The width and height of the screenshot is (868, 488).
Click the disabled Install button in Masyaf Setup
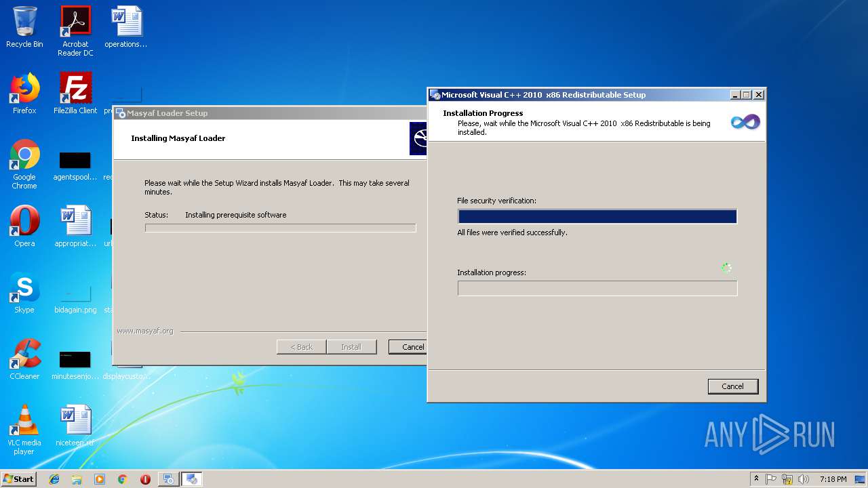click(351, 347)
